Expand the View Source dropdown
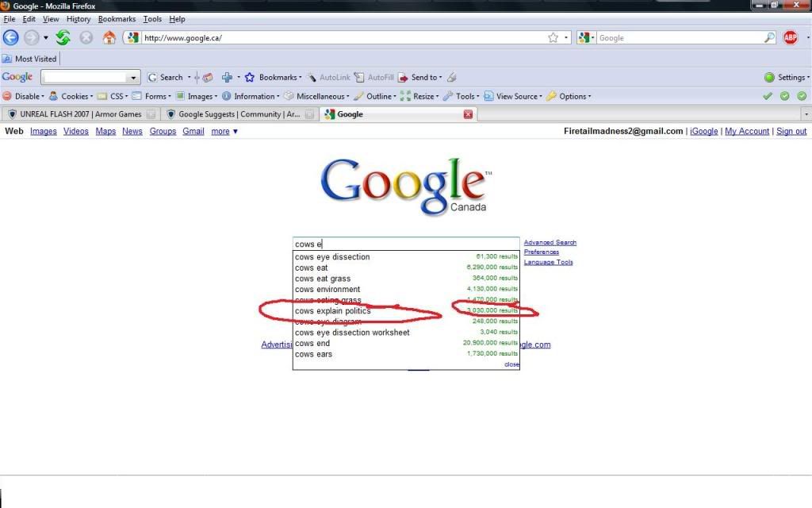 (513, 96)
